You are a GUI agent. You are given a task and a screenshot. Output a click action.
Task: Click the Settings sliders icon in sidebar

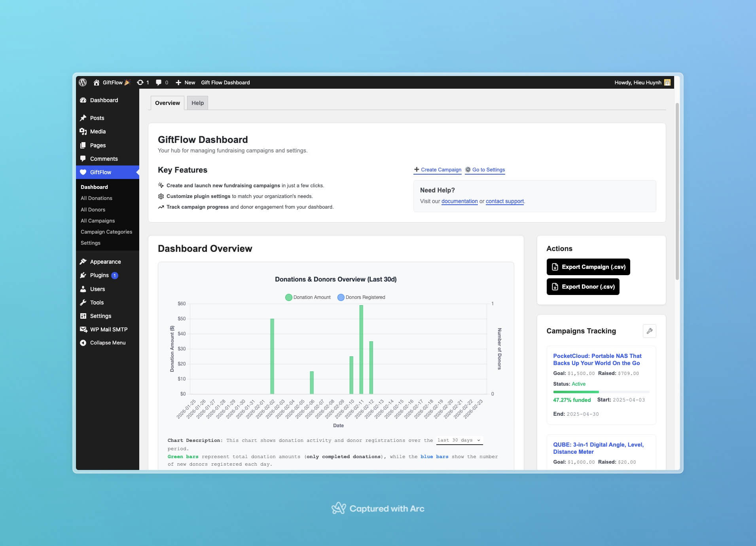pos(83,316)
